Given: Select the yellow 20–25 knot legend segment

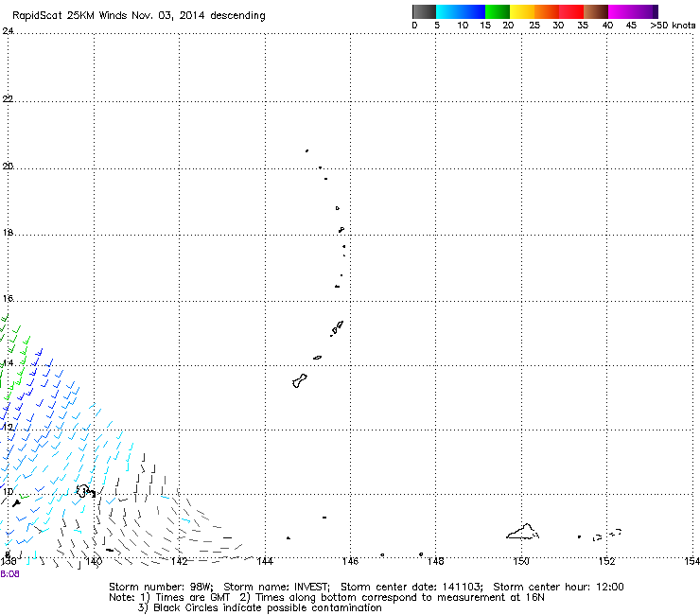Looking at the screenshot, I should tap(522, 11).
